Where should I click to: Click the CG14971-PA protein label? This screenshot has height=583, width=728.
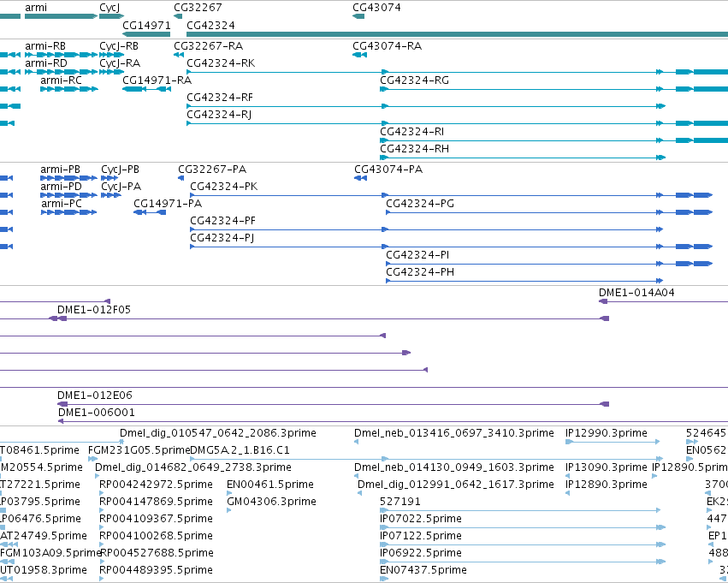(x=168, y=204)
